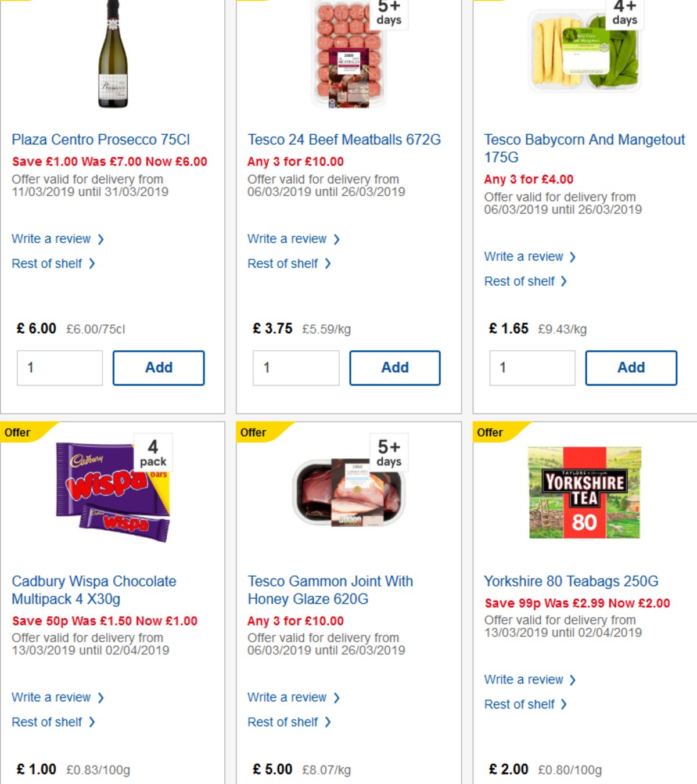Open Rest of shelf for Babycorn And Mangetout

click(519, 281)
